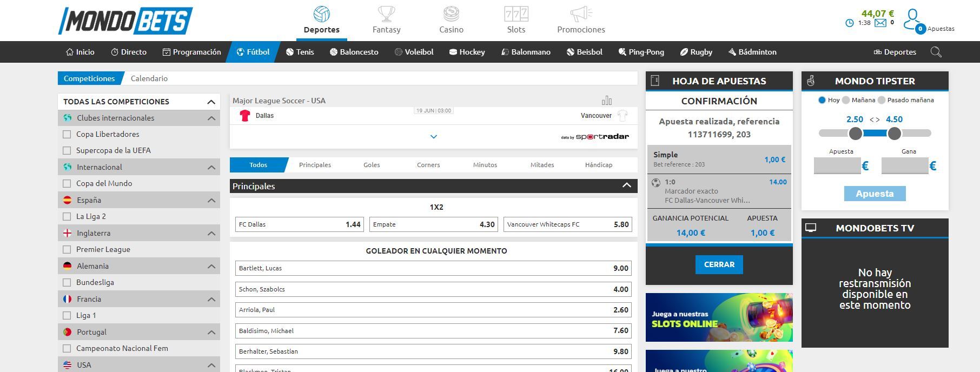Switch to the Calendario tab

149,78
